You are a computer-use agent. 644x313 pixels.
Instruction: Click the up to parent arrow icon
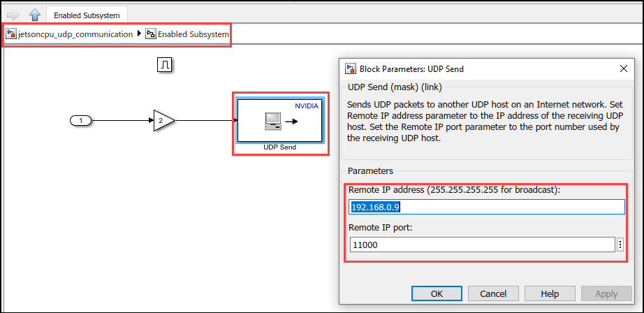click(x=34, y=14)
